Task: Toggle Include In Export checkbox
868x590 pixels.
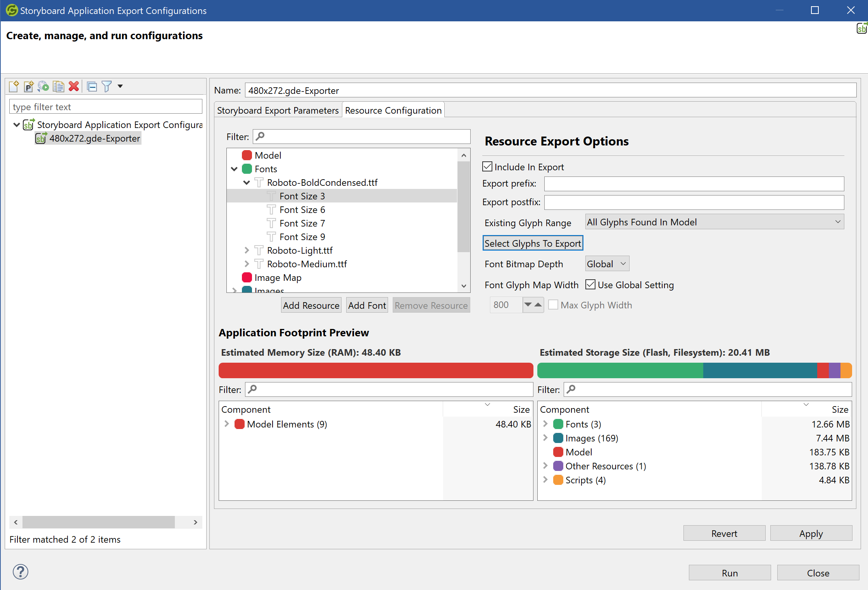Action: pyautogui.click(x=487, y=167)
